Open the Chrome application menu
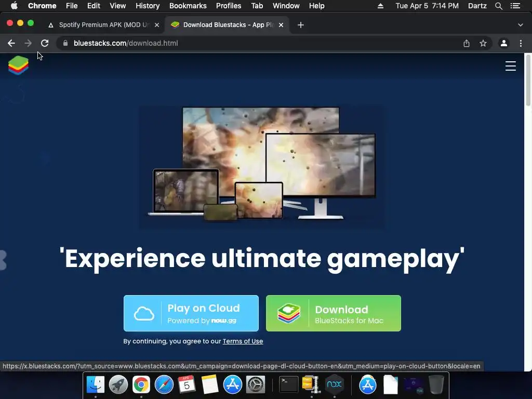 click(42, 6)
